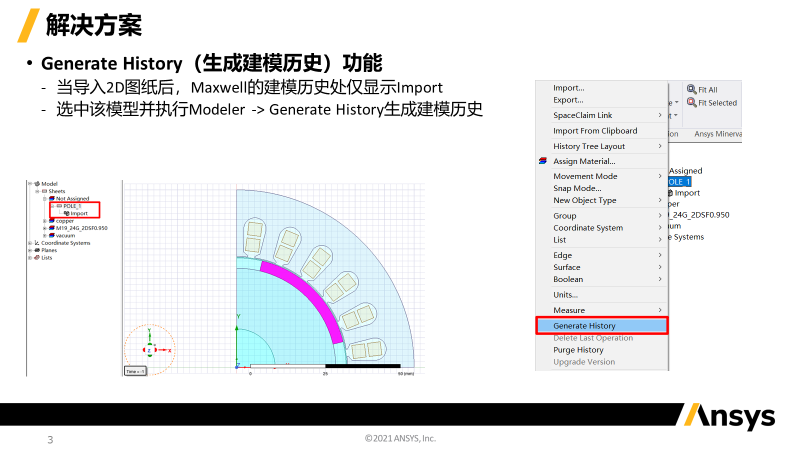
Task: Click the Sheets folder icon in tree
Action: [x=44, y=191]
